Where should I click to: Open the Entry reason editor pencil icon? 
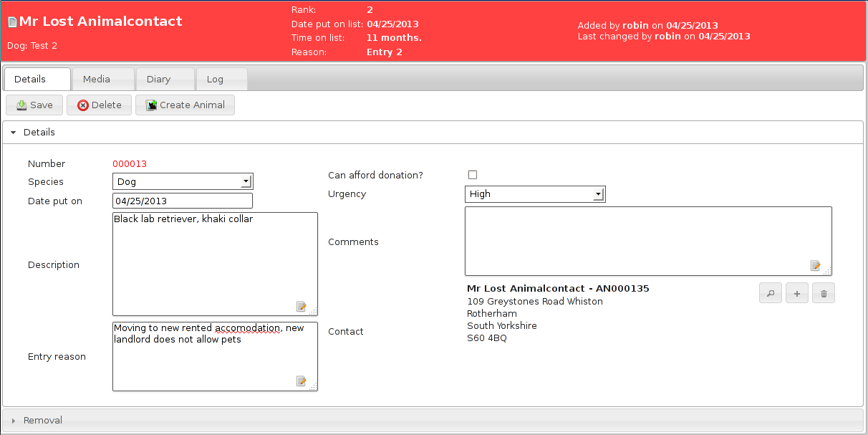coord(302,381)
